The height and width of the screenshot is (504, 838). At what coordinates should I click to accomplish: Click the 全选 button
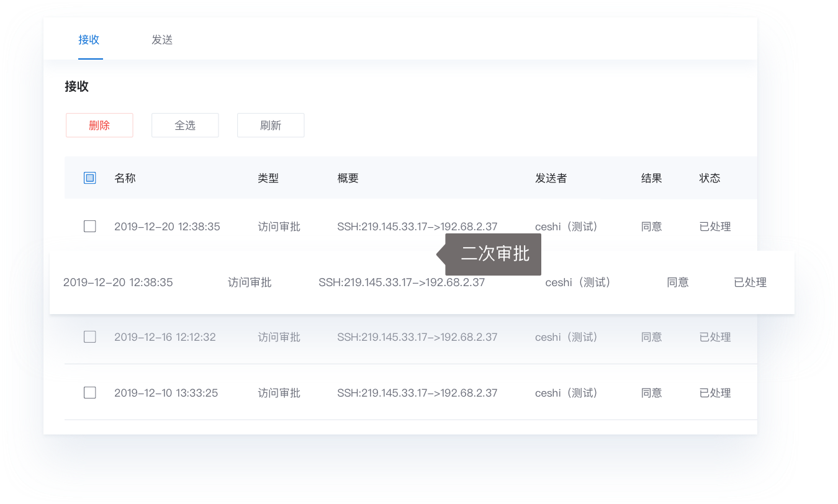[185, 125]
